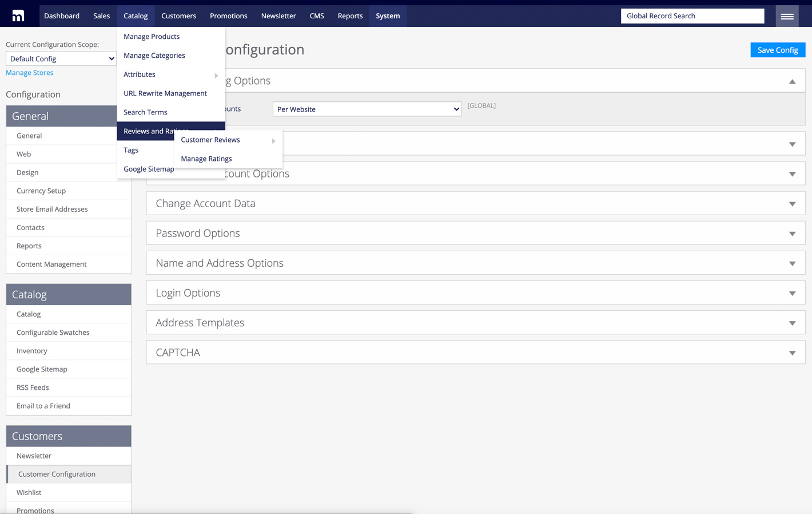812x514 pixels.
Task: Expand the CAPTCHA section arrow
Action: coord(792,353)
